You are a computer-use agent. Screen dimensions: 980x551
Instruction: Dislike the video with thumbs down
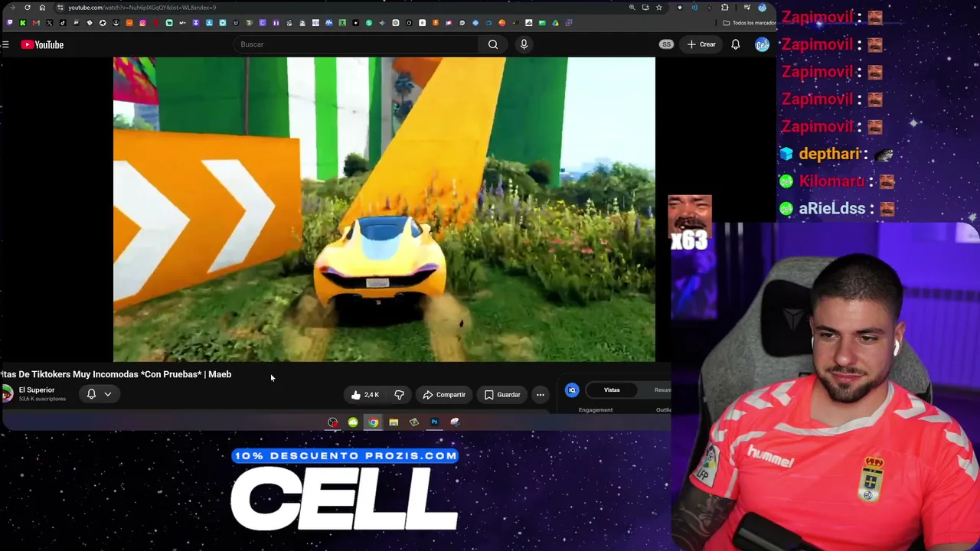tap(399, 395)
